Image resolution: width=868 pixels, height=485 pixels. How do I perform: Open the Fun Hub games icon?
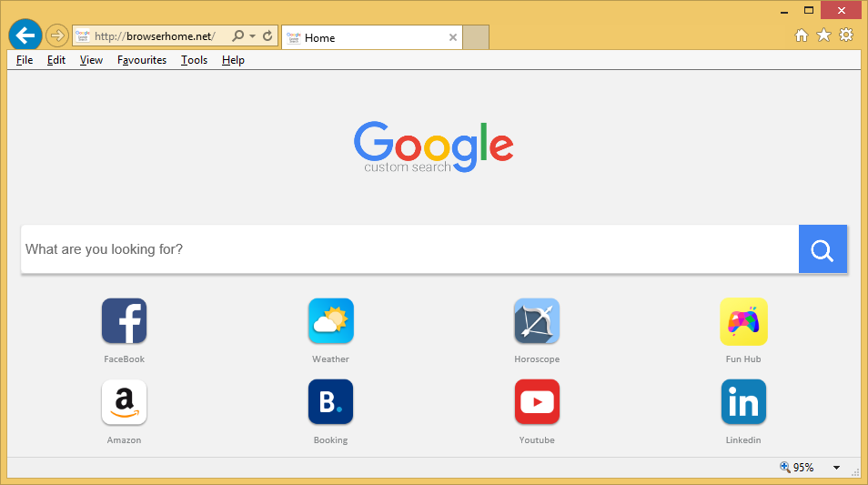tap(743, 321)
